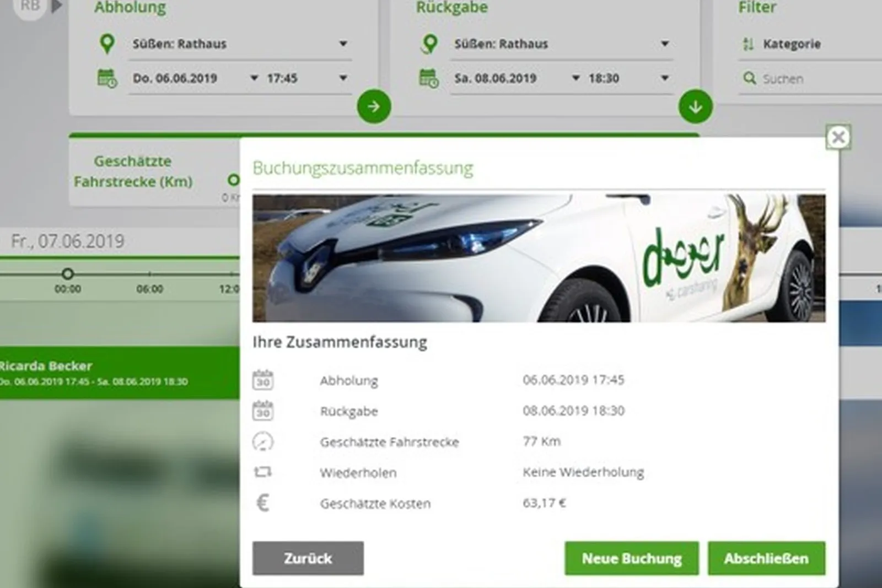Viewport: 882px width, 588px height.
Task: Click the text Keine Wiederholung
Action: [583, 472]
